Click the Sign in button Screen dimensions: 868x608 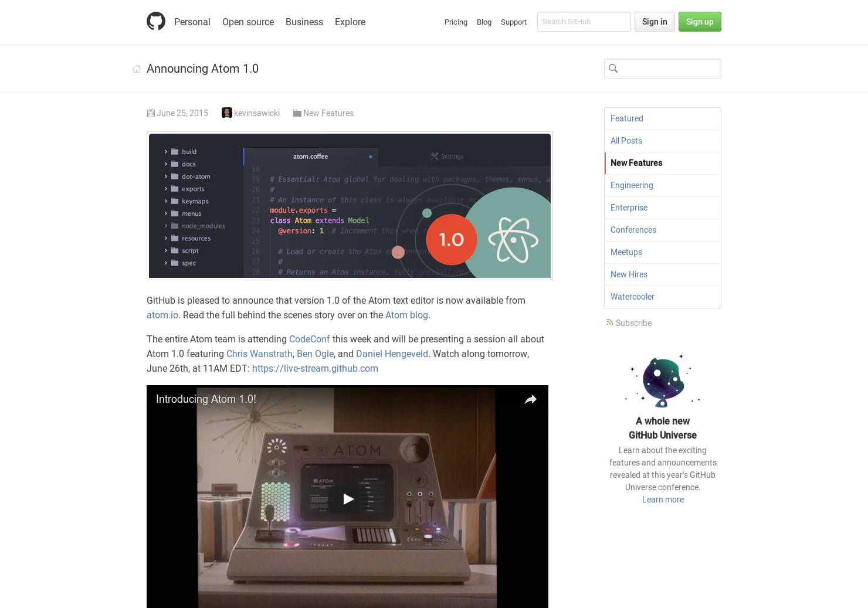pos(655,22)
